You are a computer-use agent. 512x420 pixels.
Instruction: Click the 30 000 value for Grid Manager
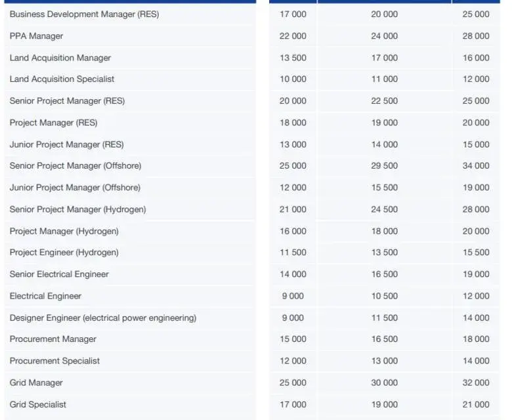(384, 383)
